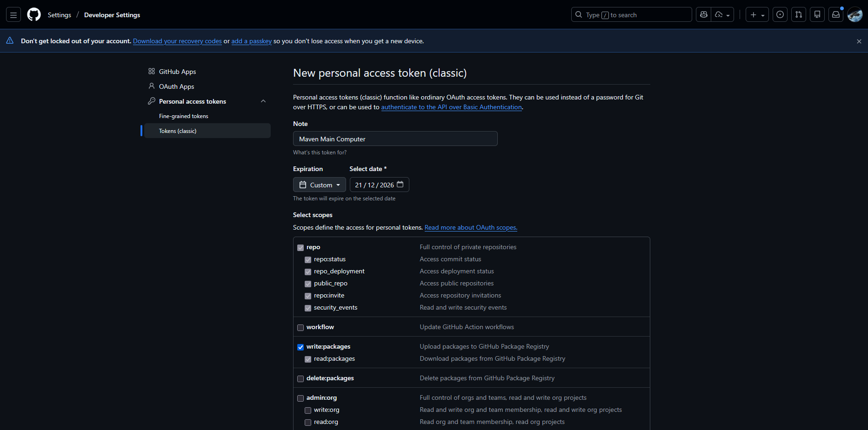Viewport: 868px width, 430px height.
Task: Click the GitHub logo homepage icon
Action: 34,15
